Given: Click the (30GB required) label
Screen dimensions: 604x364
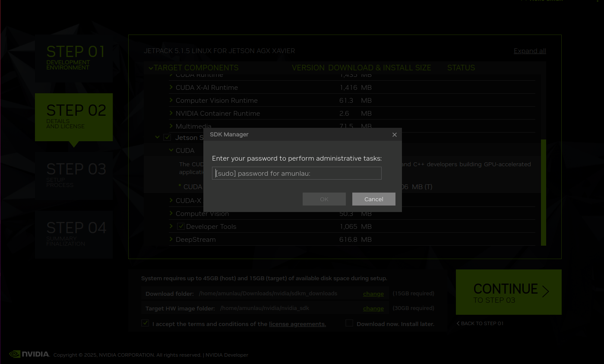Looking at the screenshot, I should 413,308.
